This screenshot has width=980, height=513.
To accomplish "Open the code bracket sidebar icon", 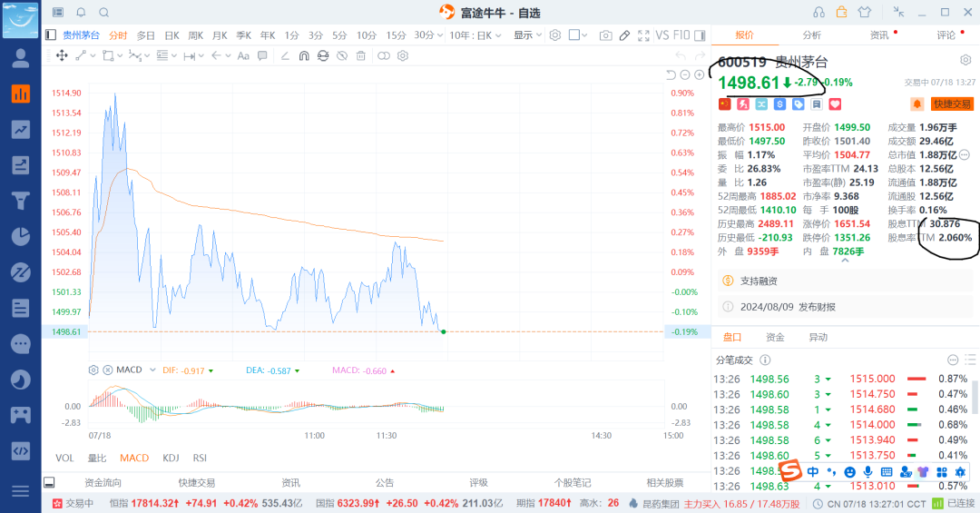I will pyautogui.click(x=21, y=450).
